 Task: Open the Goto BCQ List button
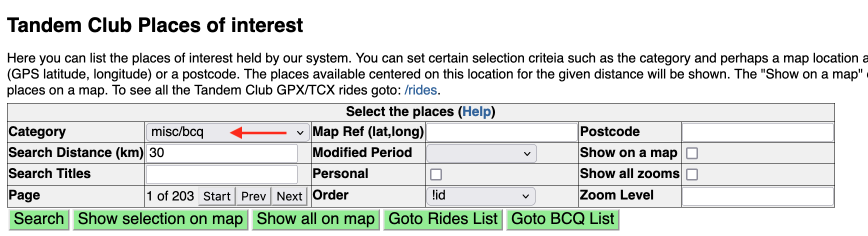coord(562,219)
